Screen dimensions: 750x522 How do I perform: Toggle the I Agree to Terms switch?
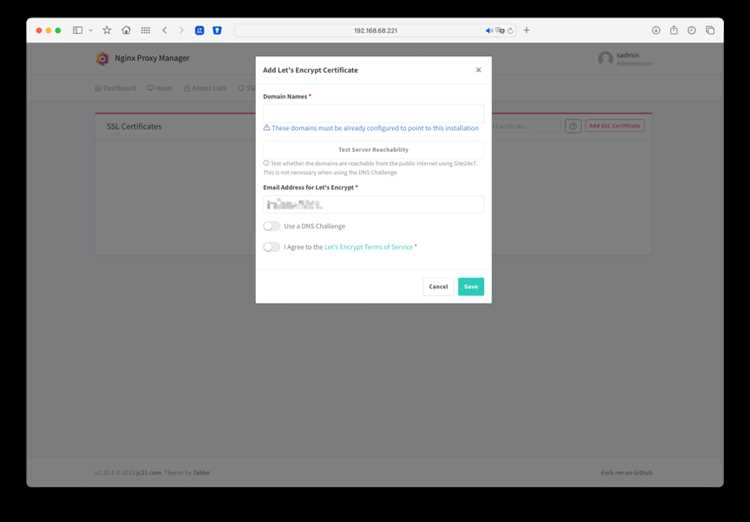point(271,247)
